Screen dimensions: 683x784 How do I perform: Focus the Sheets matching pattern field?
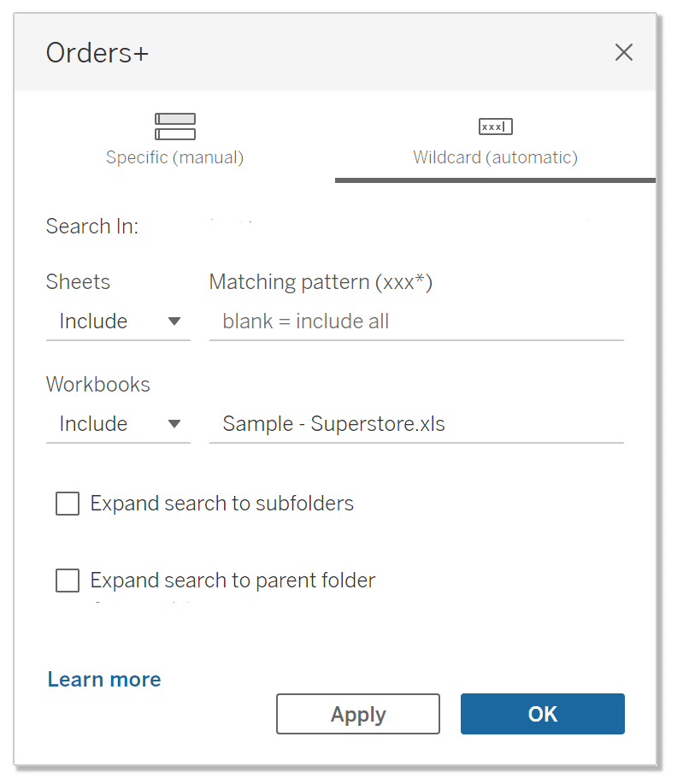coord(416,321)
